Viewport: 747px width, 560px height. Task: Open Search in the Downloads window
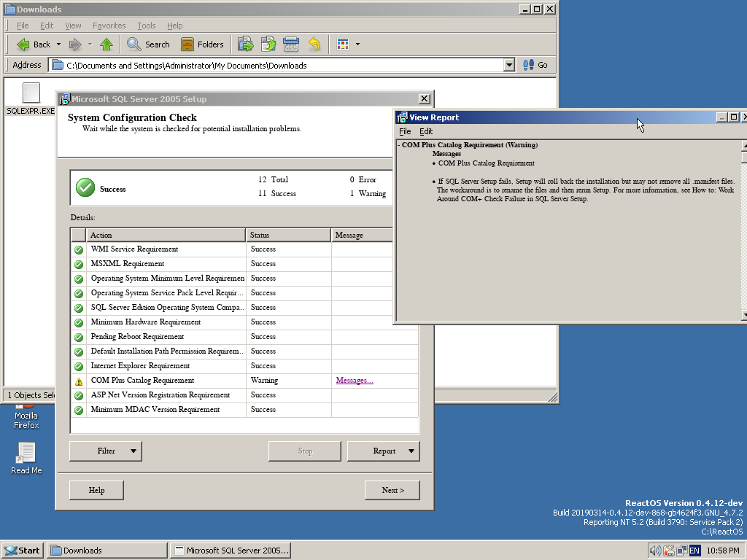point(148,44)
